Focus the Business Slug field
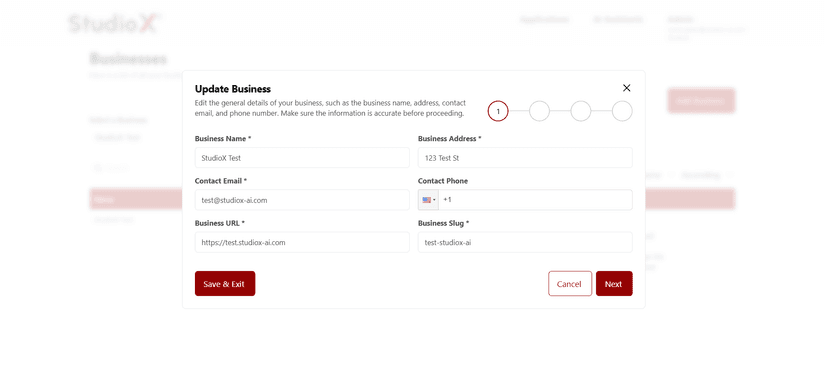 [525, 242]
